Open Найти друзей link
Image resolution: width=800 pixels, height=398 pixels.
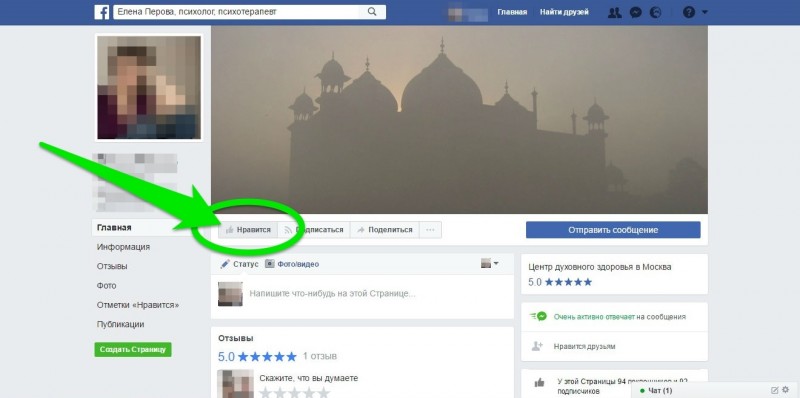click(x=564, y=12)
